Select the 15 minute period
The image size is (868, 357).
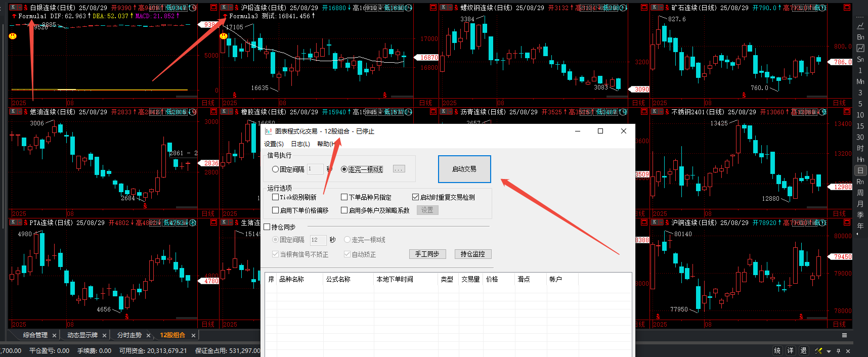tap(860, 126)
